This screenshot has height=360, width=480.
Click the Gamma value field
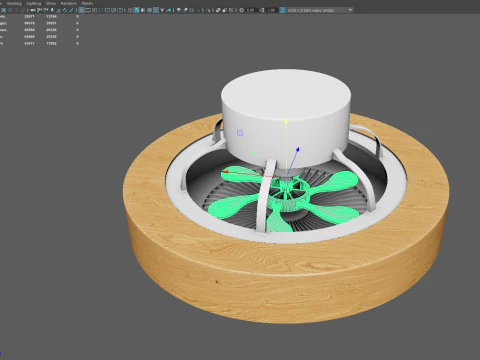click(272, 10)
